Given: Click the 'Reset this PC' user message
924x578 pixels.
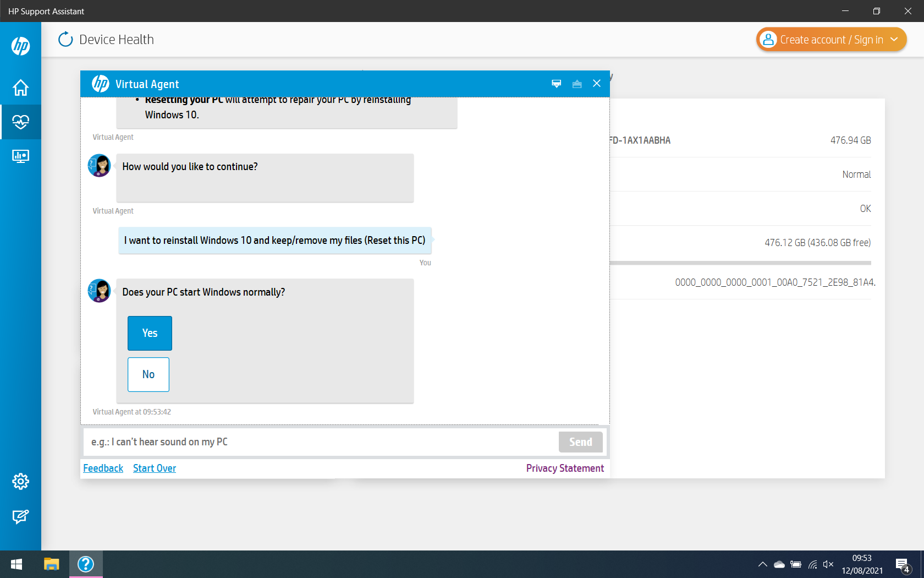Looking at the screenshot, I should pyautogui.click(x=274, y=241).
